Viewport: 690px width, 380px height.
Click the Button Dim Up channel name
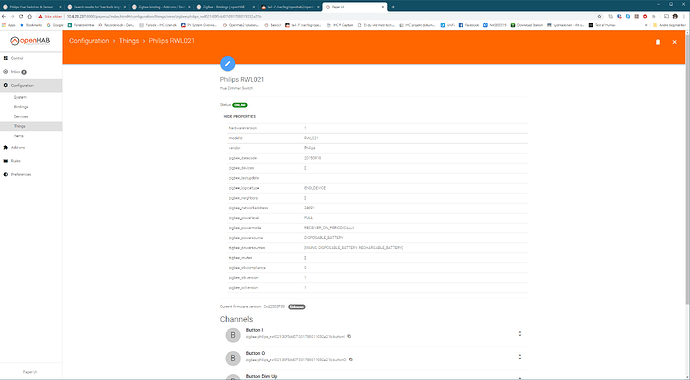pyautogui.click(x=261, y=376)
